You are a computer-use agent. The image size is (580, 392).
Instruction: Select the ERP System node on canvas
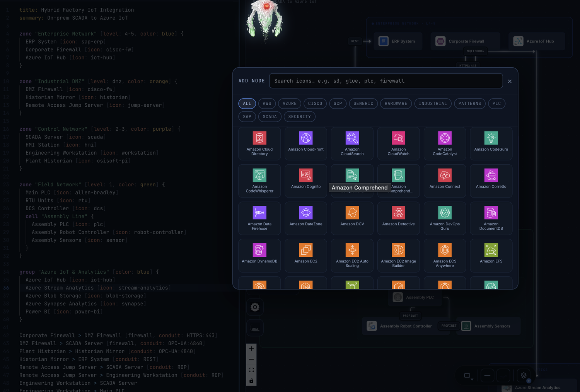[x=398, y=41]
